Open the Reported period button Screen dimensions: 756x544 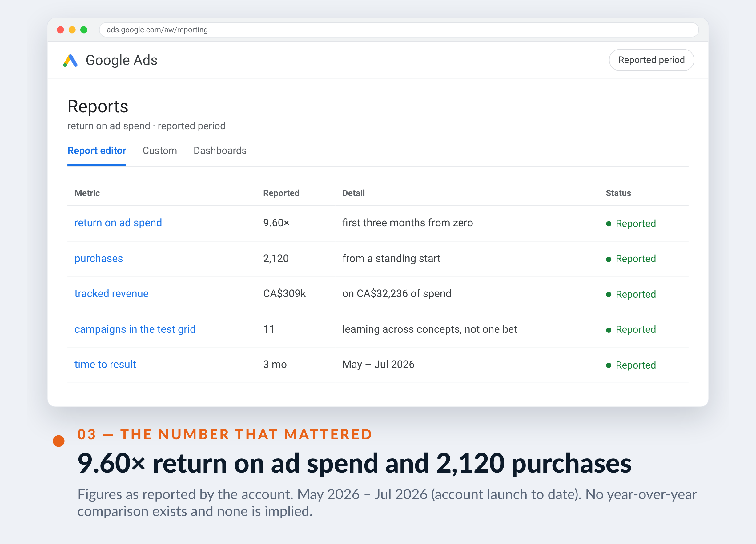(x=651, y=60)
